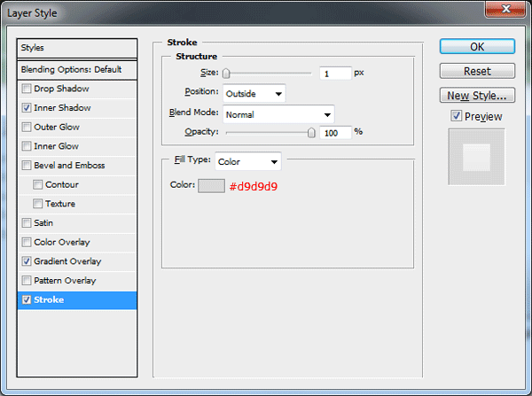This screenshot has width=532, height=396.
Task: Uncheck the Inner Shadow checkbox
Action: pos(26,108)
